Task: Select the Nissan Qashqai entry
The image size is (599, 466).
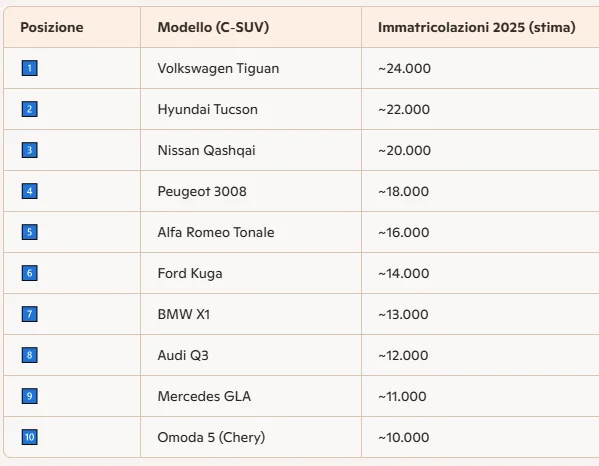Action: point(206,150)
